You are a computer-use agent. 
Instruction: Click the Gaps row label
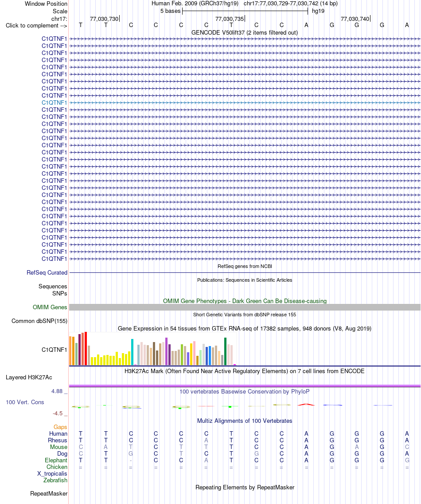pos(60,427)
